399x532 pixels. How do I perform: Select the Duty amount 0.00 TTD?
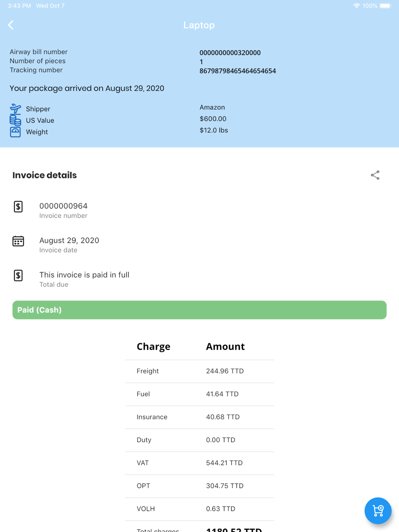click(x=221, y=440)
